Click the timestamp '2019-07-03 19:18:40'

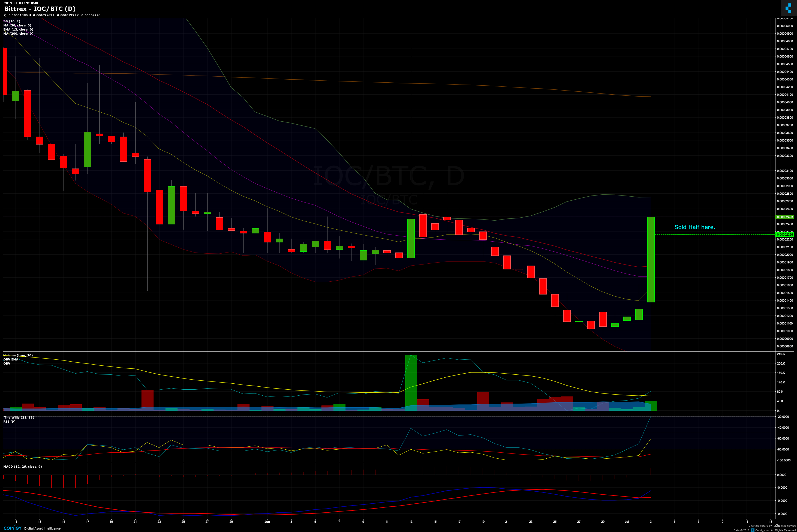[x=21, y=3]
